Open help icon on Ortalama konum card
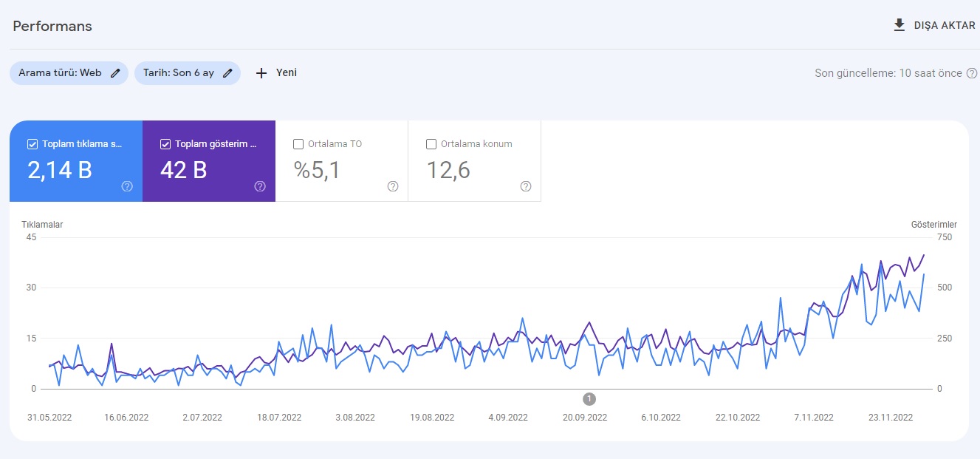The height and width of the screenshot is (459, 980). pyautogui.click(x=526, y=186)
